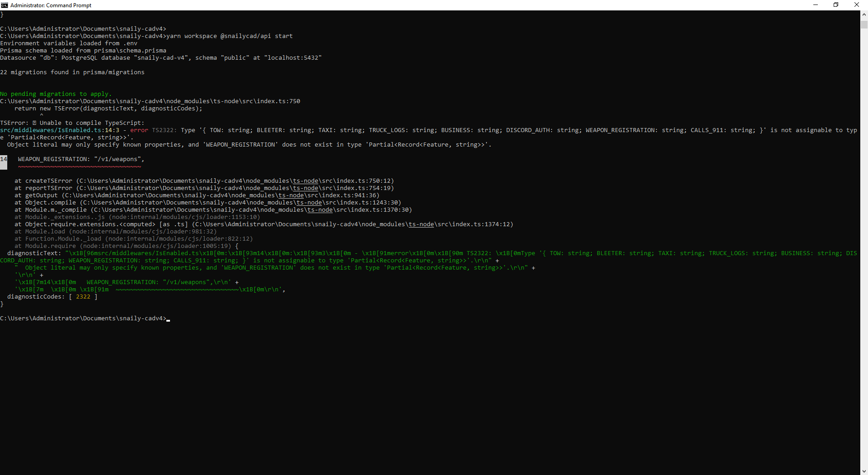Click 'at Module._extensions..js' stack trace line
The image size is (868, 475).
click(137, 217)
